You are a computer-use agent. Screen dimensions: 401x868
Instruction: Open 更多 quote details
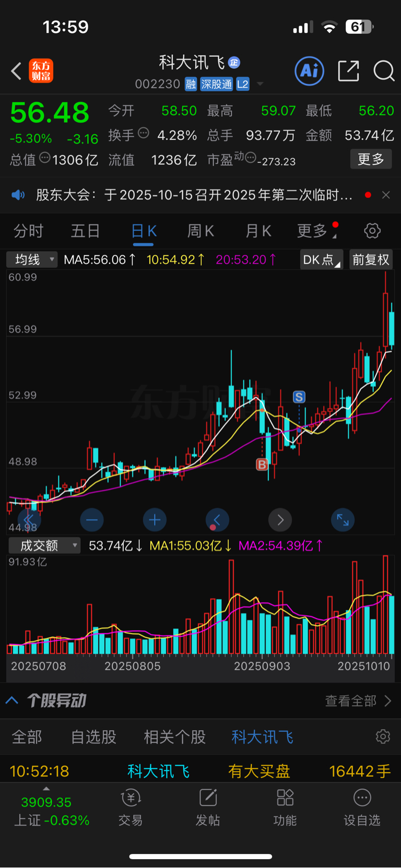(x=371, y=159)
